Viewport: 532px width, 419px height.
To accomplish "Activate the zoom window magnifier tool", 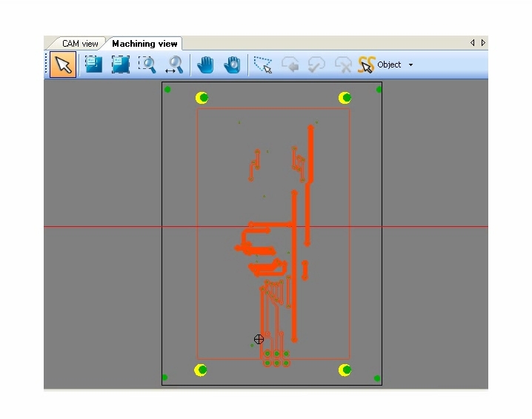I will point(147,65).
